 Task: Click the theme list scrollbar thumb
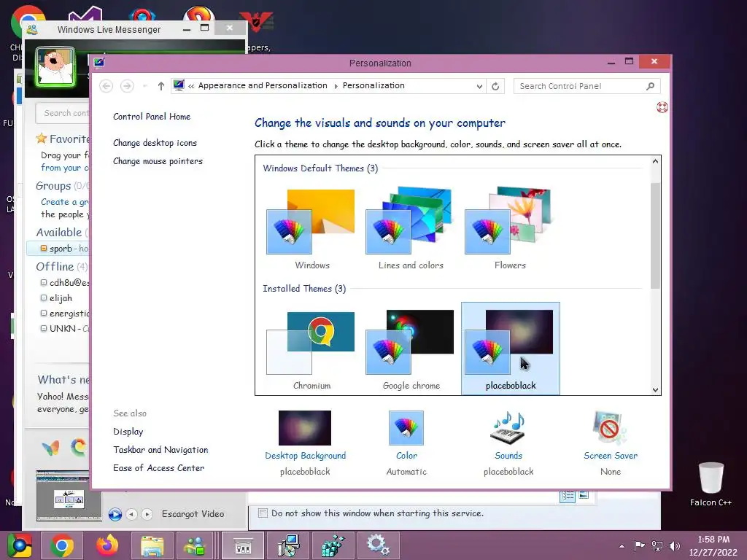(655, 236)
